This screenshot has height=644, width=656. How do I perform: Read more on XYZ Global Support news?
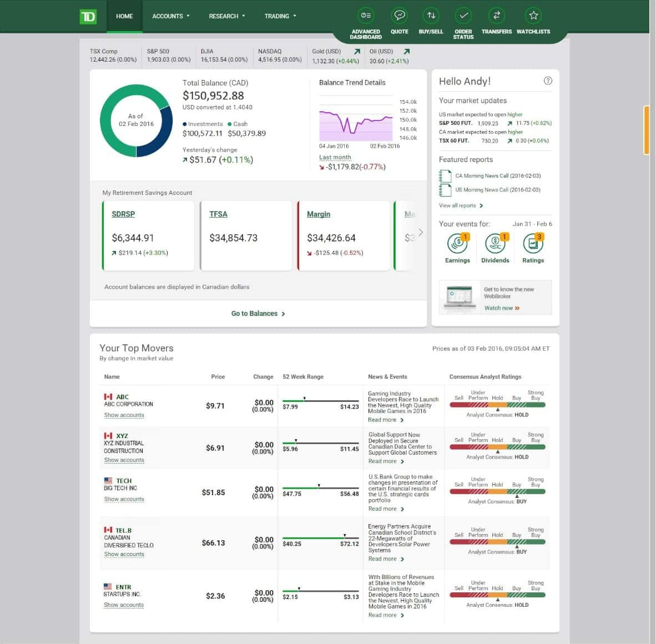[x=386, y=461]
